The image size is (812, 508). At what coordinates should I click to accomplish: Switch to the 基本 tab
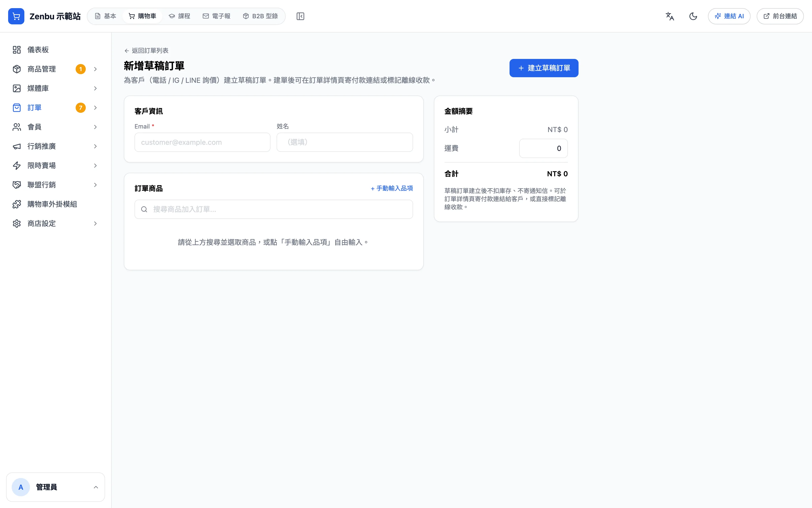[x=105, y=16]
